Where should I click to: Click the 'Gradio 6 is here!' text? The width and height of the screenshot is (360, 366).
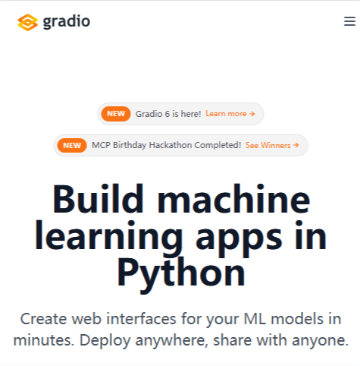coord(168,114)
